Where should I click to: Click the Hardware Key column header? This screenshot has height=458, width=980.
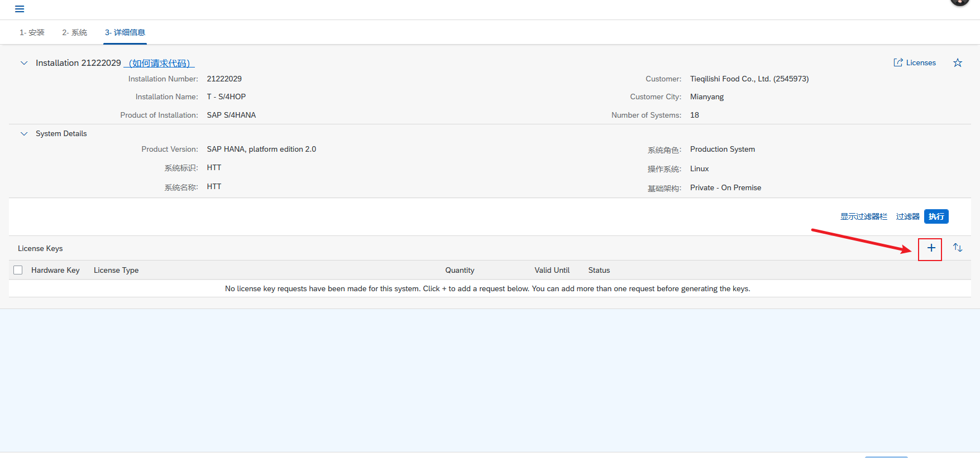click(55, 270)
